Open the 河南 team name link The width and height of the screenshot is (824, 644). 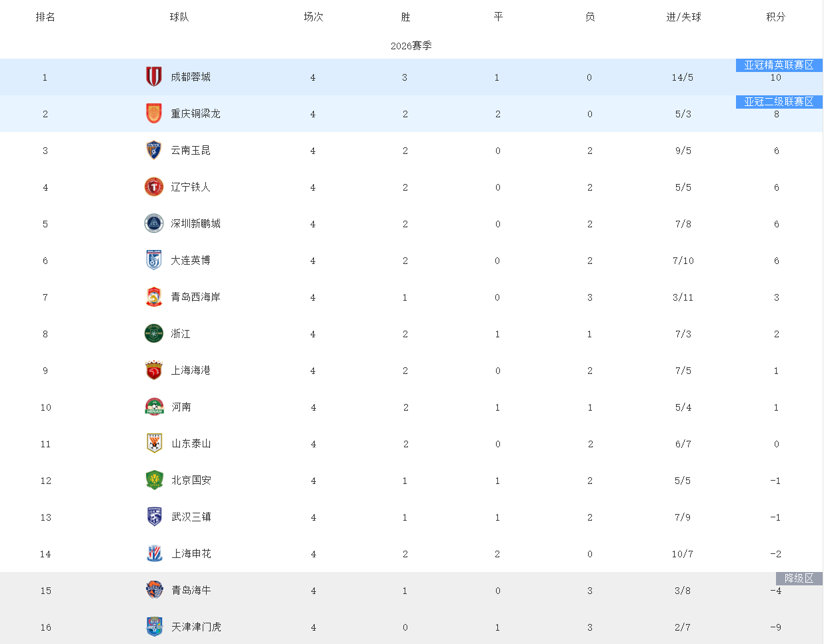(181, 407)
